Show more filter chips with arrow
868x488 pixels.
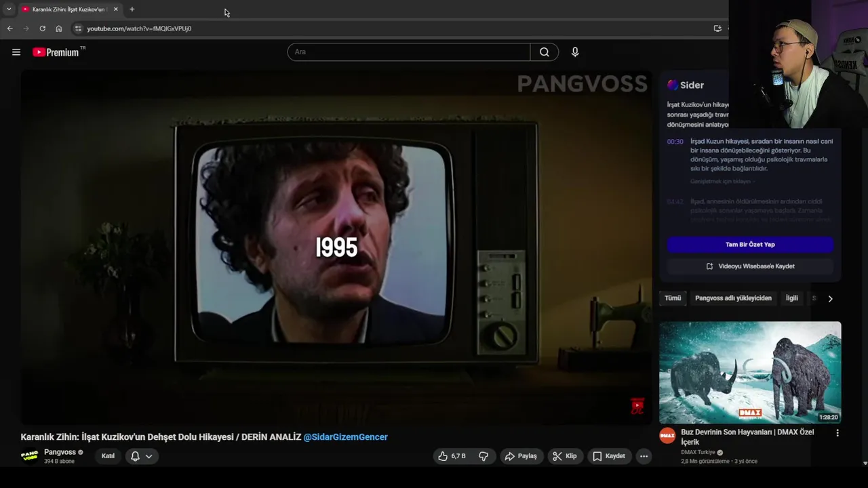click(x=830, y=298)
